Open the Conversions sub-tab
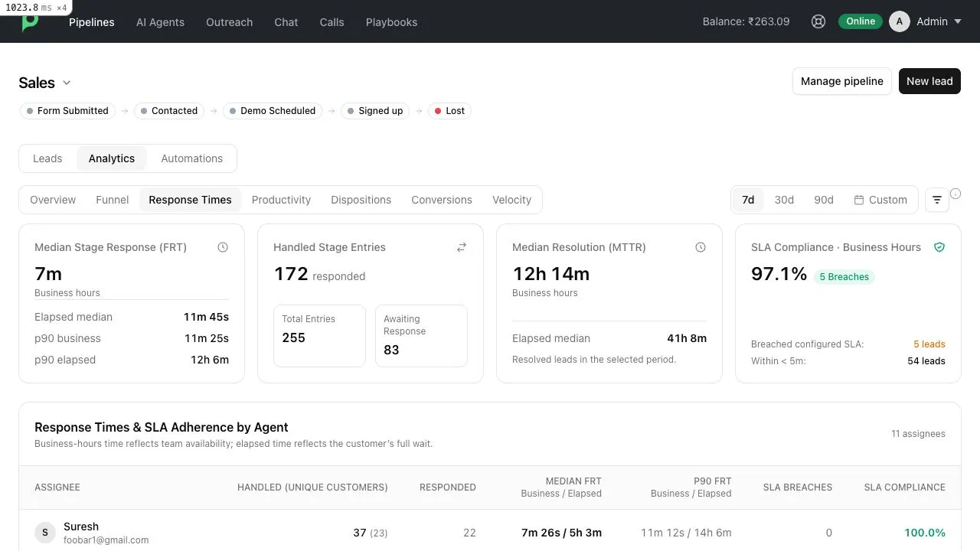The width and height of the screenshot is (980, 551). (x=442, y=200)
